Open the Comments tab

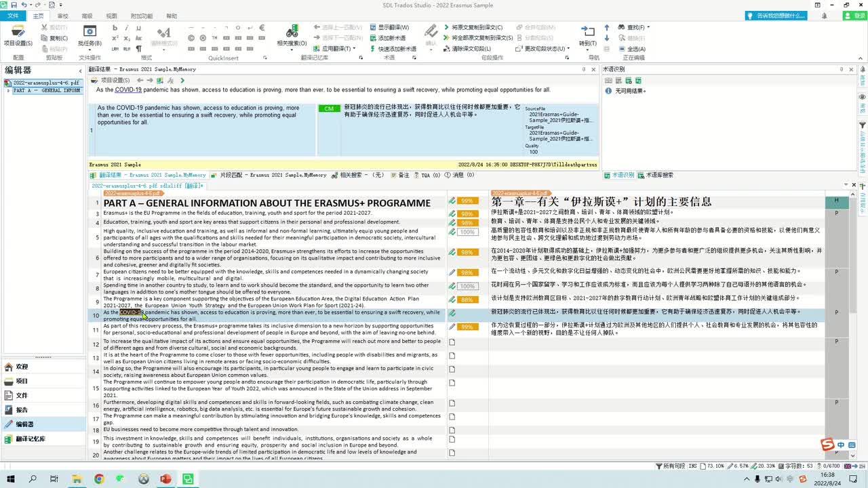pos(400,175)
